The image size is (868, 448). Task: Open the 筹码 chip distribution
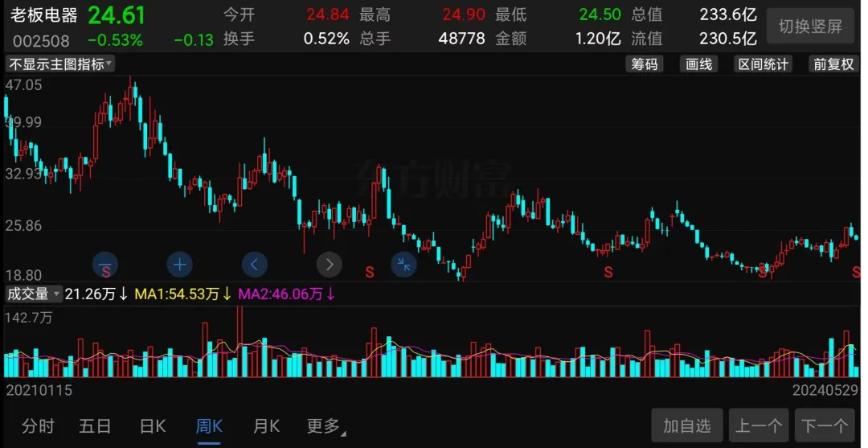[645, 64]
